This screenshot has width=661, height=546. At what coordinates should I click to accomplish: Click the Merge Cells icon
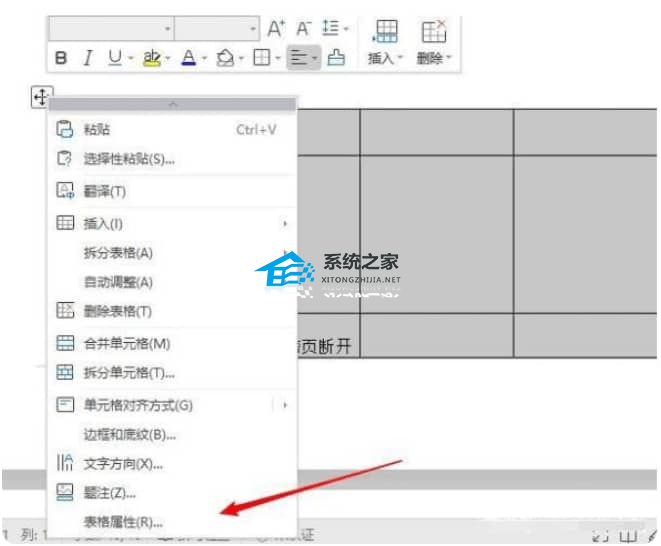coord(65,343)
